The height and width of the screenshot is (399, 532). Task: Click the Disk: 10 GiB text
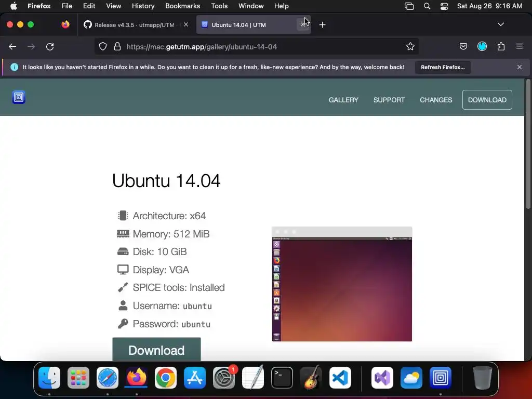pyautogui.click(x=159, y=252)
